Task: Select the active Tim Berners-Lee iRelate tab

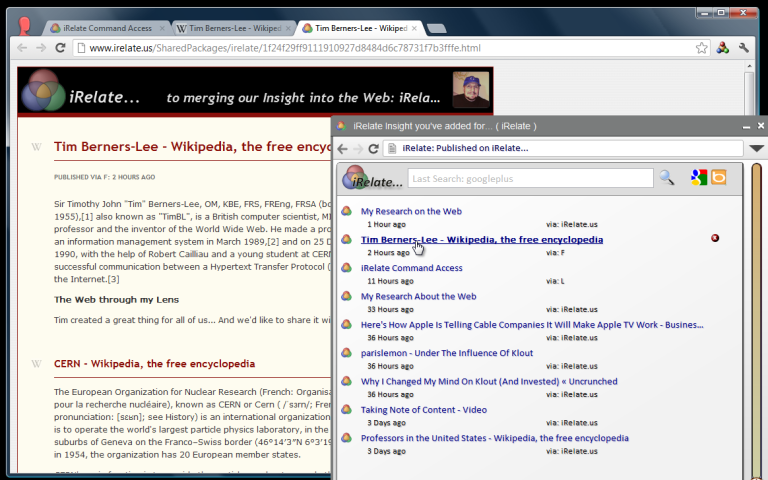Action: tap(361, 28)
